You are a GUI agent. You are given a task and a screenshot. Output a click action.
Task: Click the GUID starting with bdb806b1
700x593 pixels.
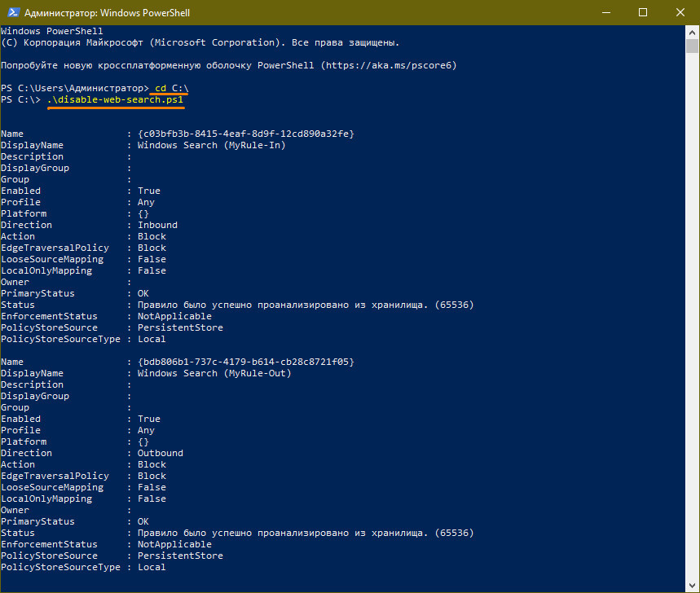[245, 362]
